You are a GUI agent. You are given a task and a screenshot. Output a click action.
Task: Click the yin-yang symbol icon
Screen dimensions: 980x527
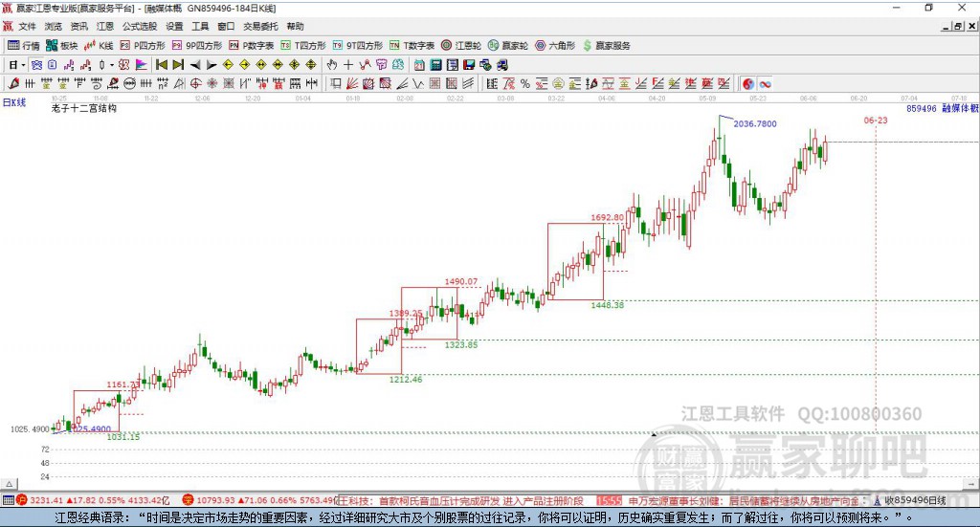748,83
